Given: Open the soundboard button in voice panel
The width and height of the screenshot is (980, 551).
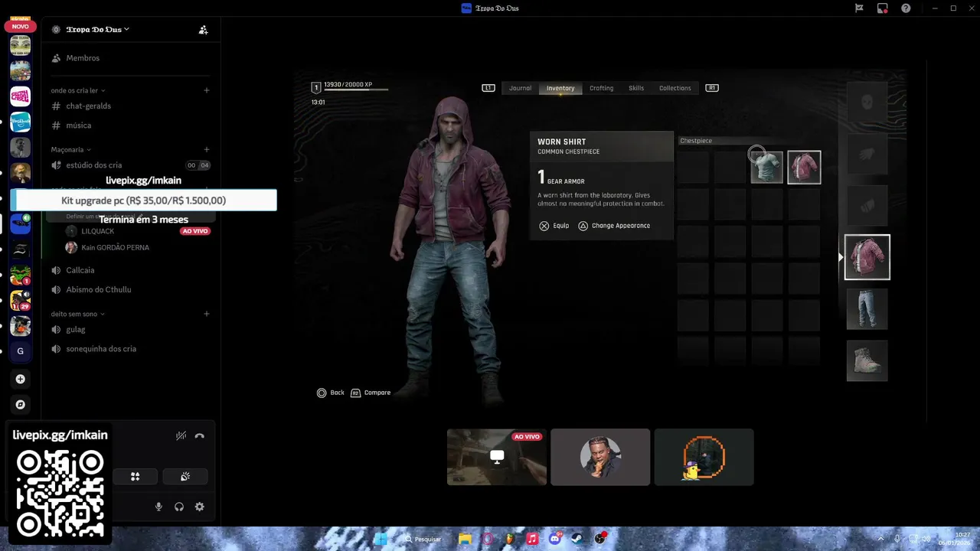Looking at the screenshot, I should pyautogui.click(x=185, y=477).
